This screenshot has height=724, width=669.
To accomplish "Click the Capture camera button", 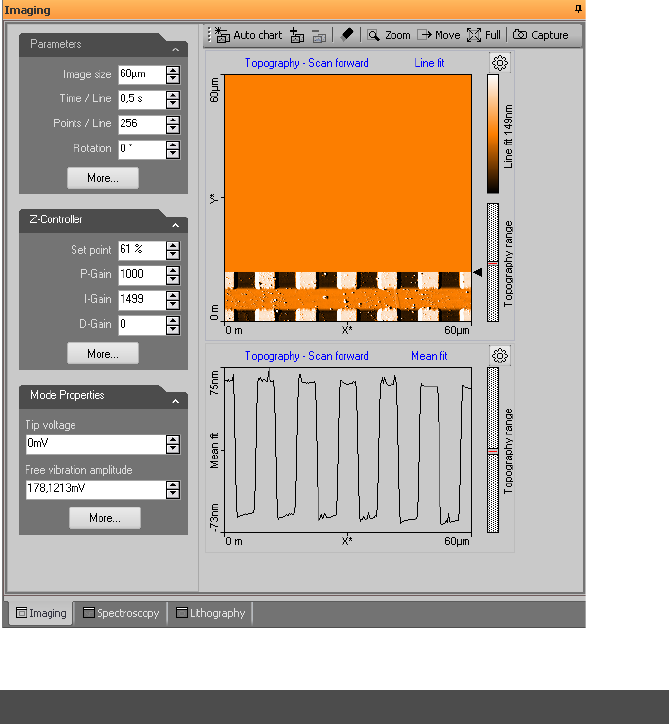I will (x=541, y=35).
